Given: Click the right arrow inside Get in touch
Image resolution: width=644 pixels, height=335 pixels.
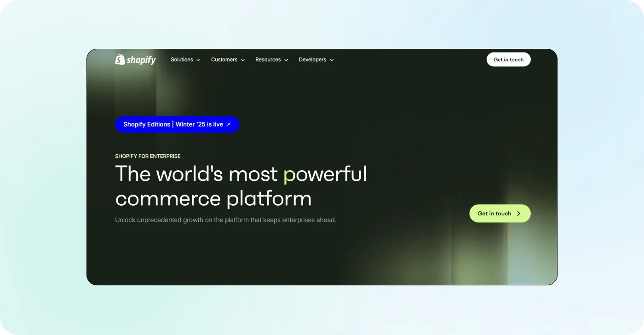Looking at the screenshot, I should (518, 214).
